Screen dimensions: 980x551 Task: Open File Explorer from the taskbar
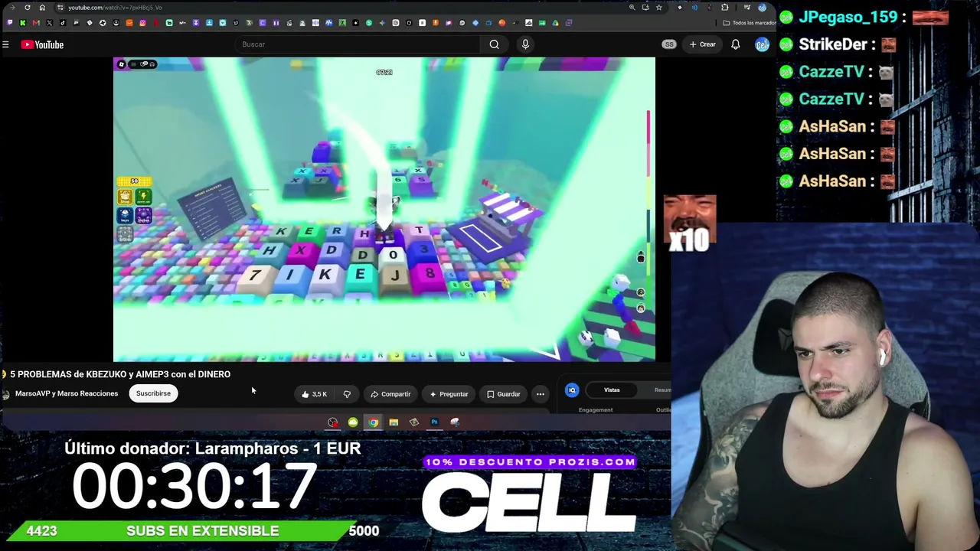tap(394, 422)
